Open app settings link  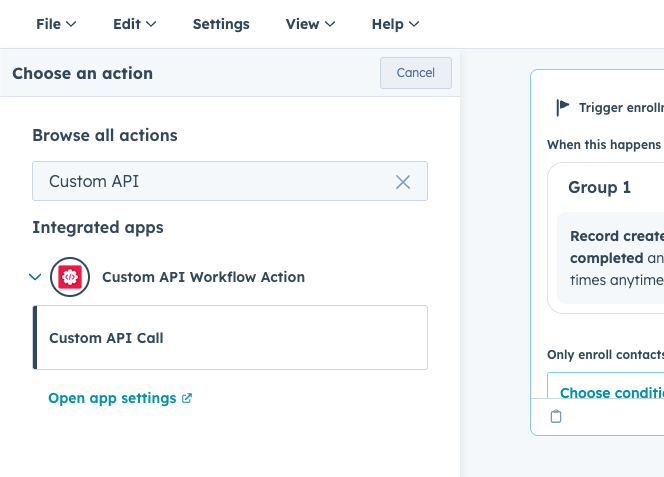click(x=112, y=398)
